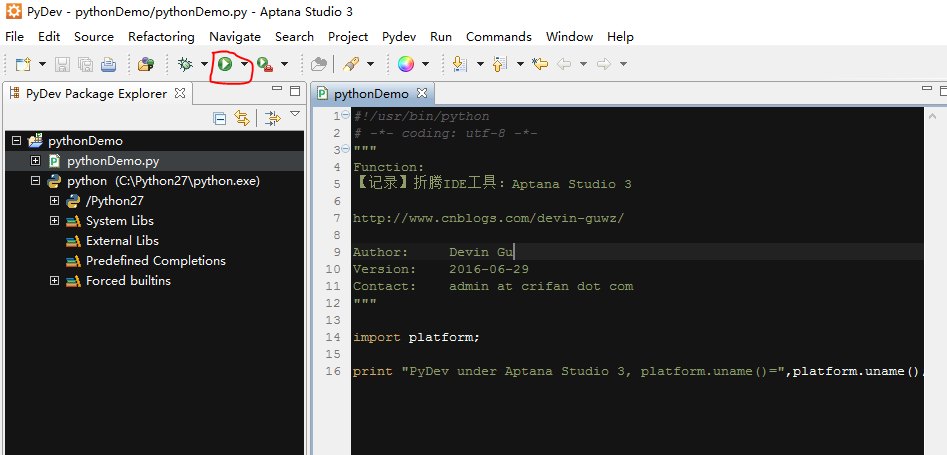Open the Previous Annotation dropdown arrow

coord(520,64)
